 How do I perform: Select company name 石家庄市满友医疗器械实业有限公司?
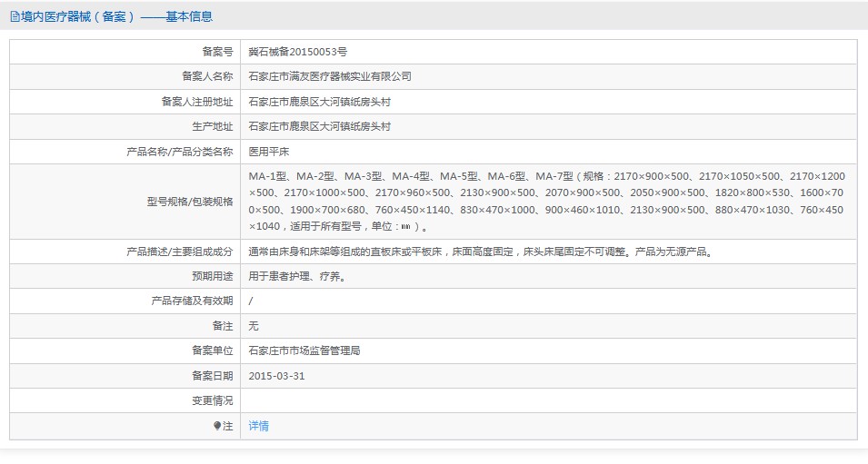click(330, 76)
